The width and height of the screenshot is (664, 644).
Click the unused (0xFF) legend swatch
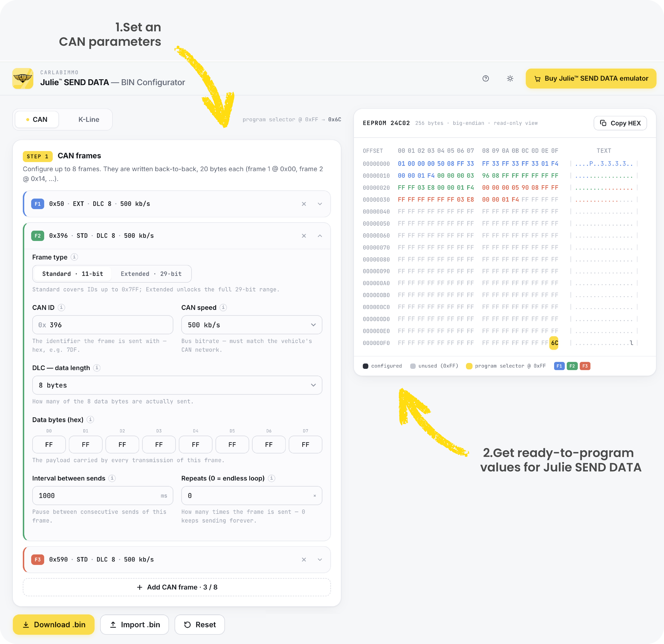[413, 366]
